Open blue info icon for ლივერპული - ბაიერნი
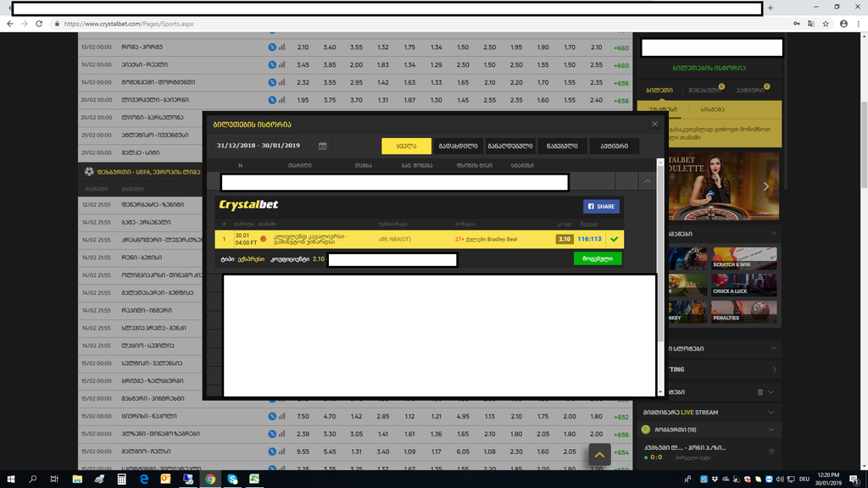The image size is (868, 488). [272, 100]
